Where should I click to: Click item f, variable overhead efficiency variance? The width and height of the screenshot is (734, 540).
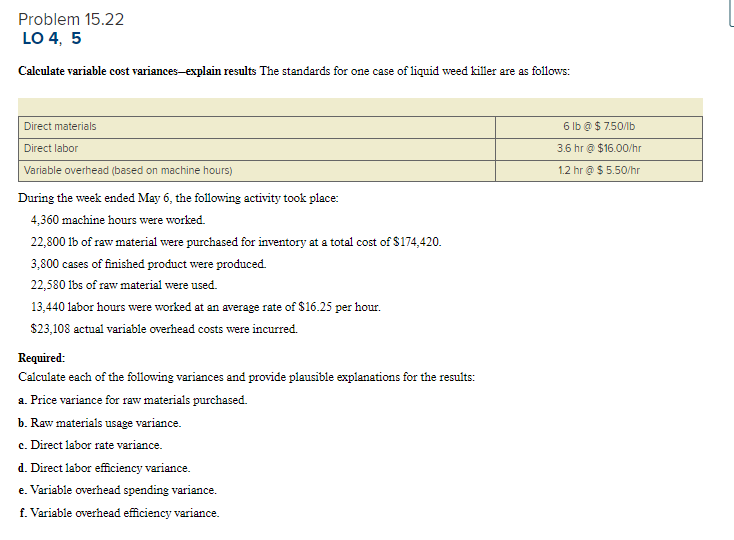119,513
